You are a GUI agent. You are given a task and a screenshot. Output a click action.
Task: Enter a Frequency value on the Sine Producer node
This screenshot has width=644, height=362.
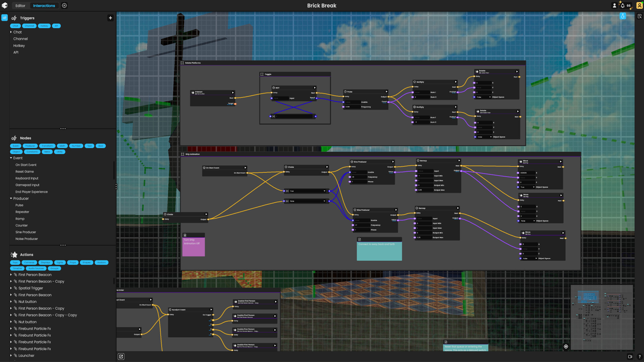pos(359,177)
